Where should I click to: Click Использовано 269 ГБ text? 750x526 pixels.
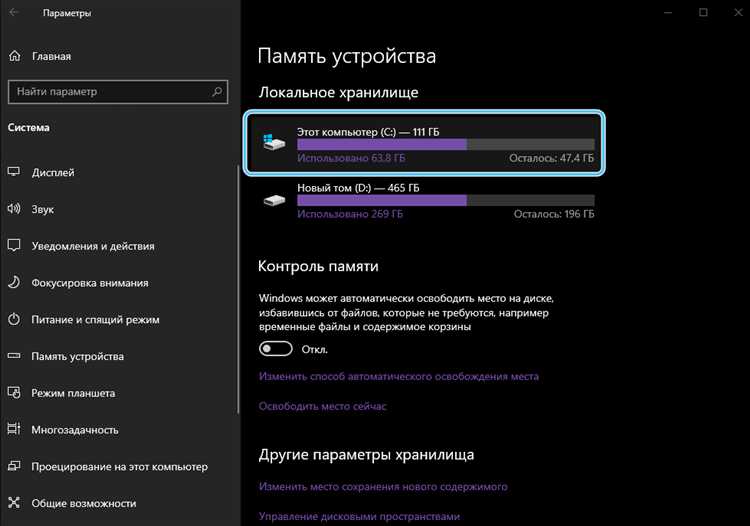[x=350, y=214]
